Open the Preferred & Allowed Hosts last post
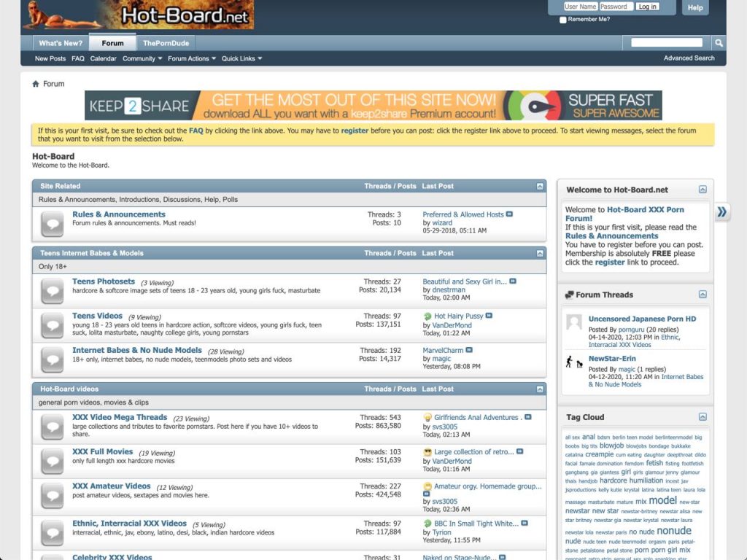The width and height of the screenshot is (747, 560). click(462, 215)
